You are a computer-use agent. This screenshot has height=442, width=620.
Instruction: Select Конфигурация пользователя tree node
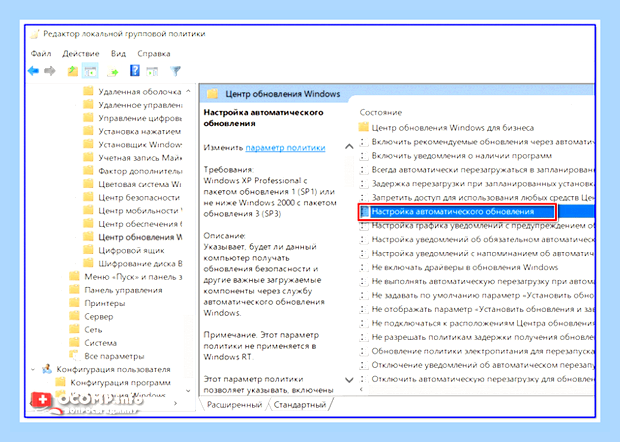coord(106,369)
